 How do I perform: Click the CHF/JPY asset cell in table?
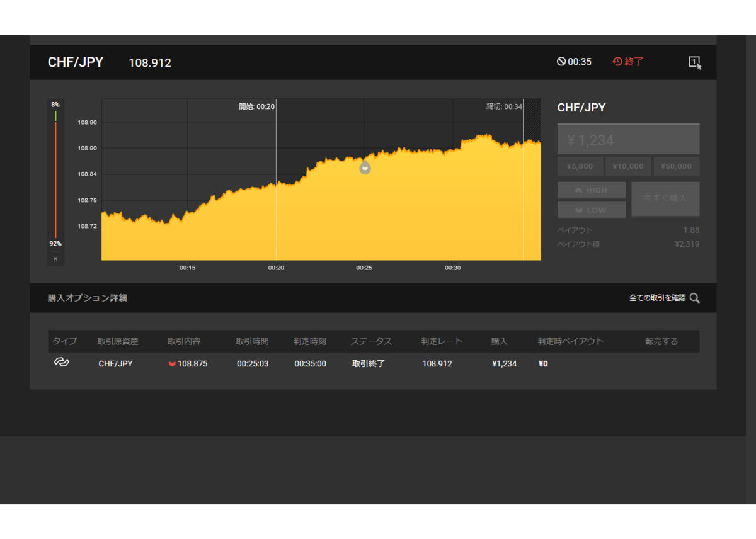click(x=116, y=364)
